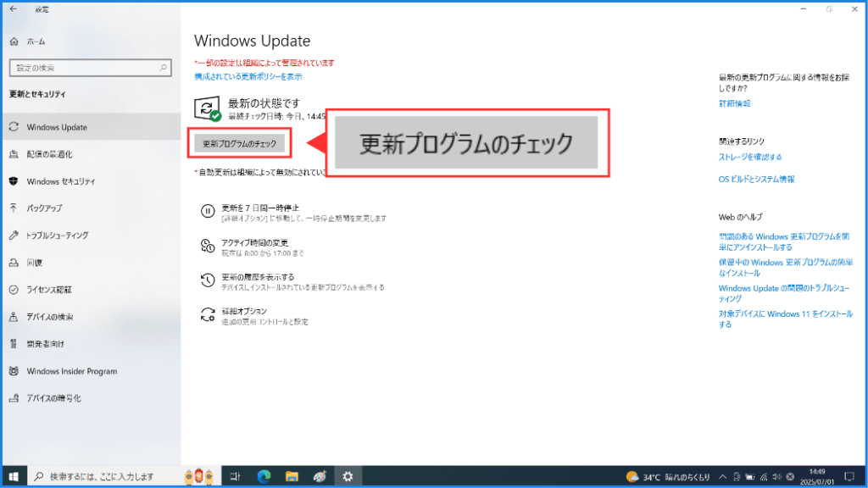This screenshot has width=868, height=488.
Task: Click the Settings gear in the taskbar
Action: pos(348,476)
